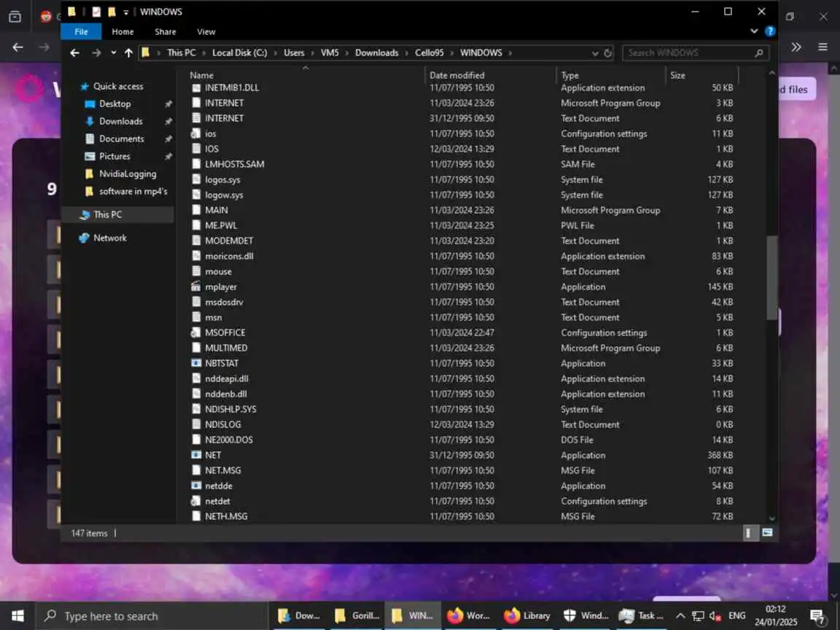The image size is (840, 630).
Task: Click the volume icon in system tray
Action: (x=715, y=616)
